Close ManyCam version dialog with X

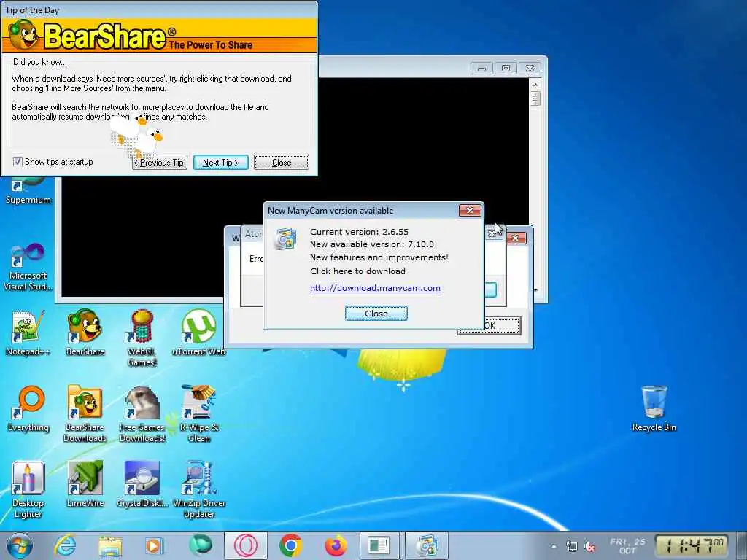point(470,210)
